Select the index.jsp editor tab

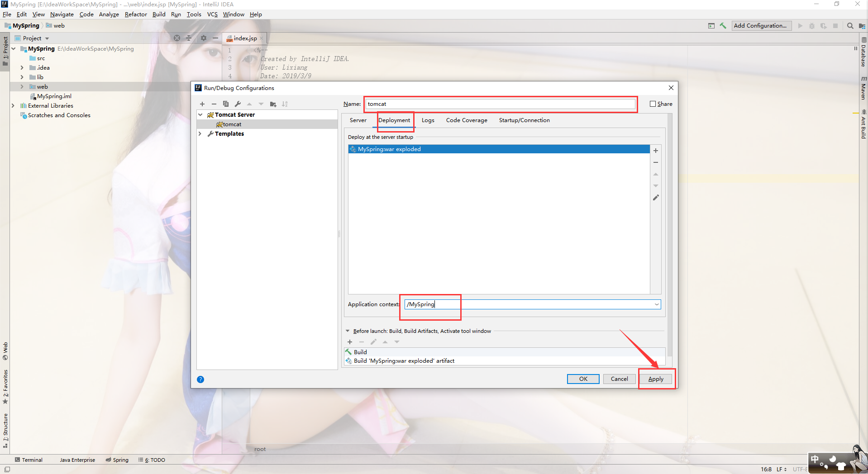click(x=245, y=38)
